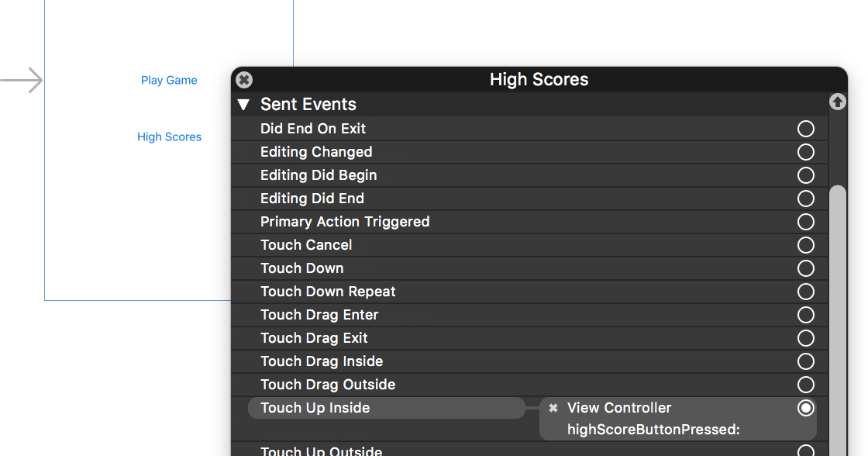This screenshot has width=868, height=456.
Task: Click the Touch Down connection circle
Action: [806, 268]
